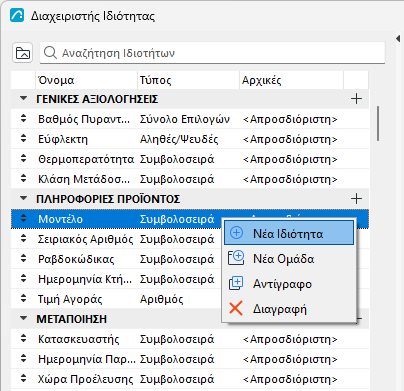This screenshot has height=391, width=404.
Task: Collapse the ΠΛΗΡΟΦΟΡΙΕΣ ΠΡΟΪΟΝΤΟΣ group
Action: coord(23,198)
